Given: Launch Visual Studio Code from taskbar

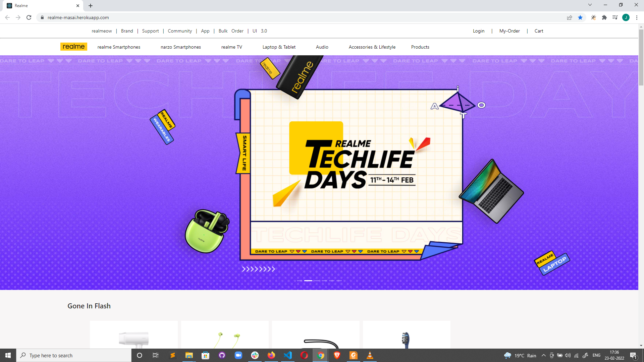Looking at the screenshot, I should [288, 355].
